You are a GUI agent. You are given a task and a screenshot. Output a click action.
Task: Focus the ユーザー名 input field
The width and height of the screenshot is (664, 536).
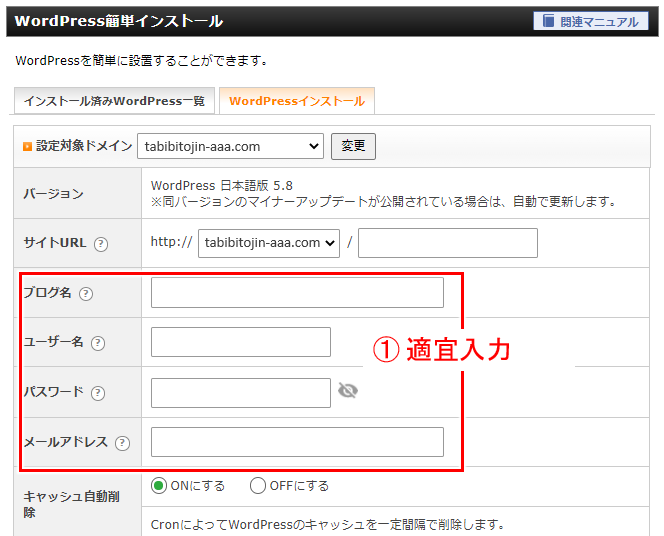[241, 342]
